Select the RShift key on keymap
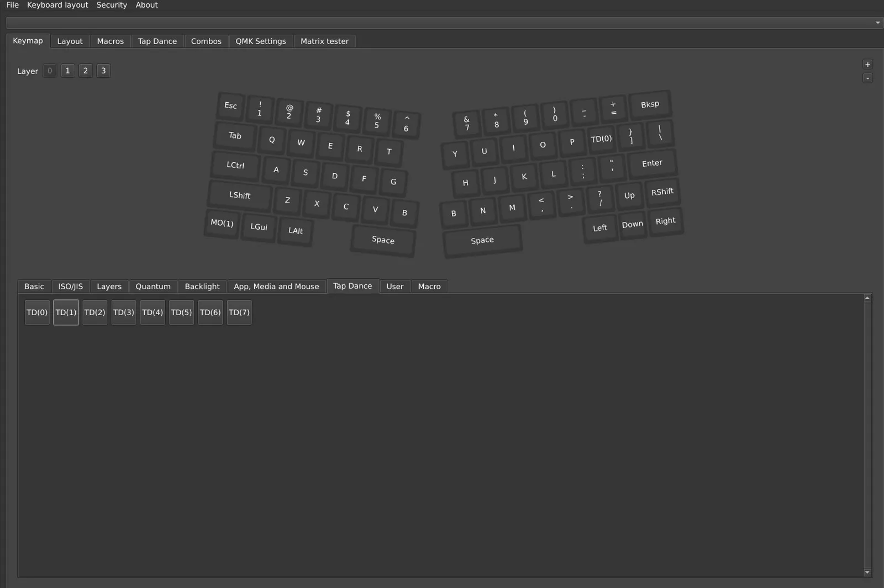 click(662, 192)
